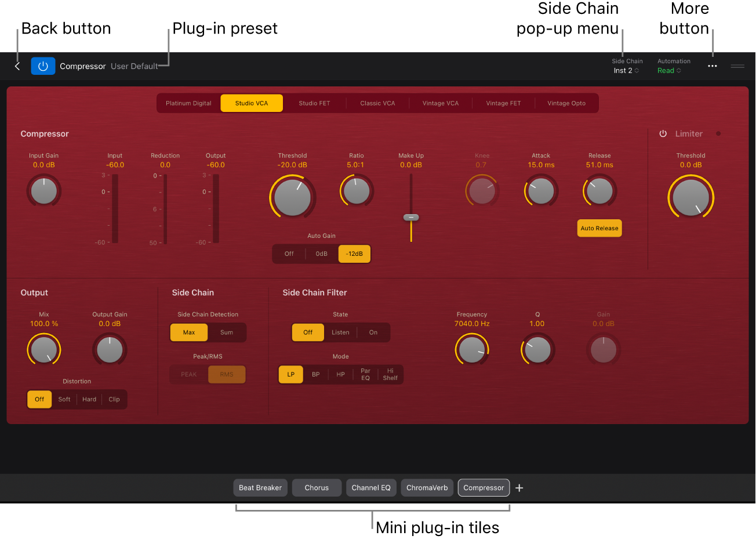756x543 pixels.
Task: Go back using the back chevron
Action: 17,66
